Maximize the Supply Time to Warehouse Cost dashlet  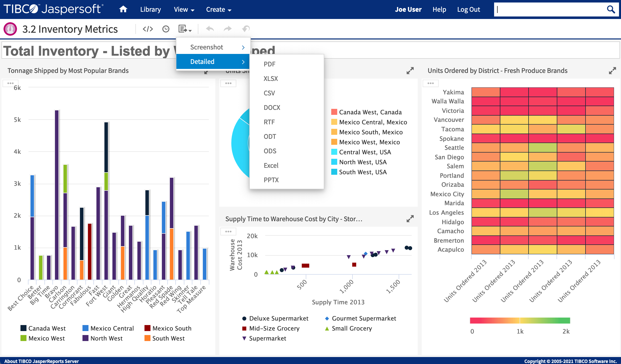pos(410,219)
